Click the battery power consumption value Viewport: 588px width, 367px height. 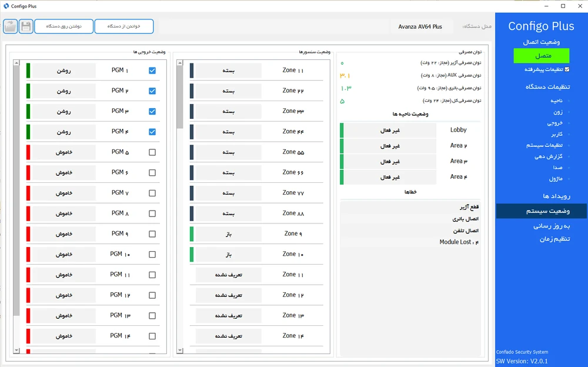pos(346,88)
